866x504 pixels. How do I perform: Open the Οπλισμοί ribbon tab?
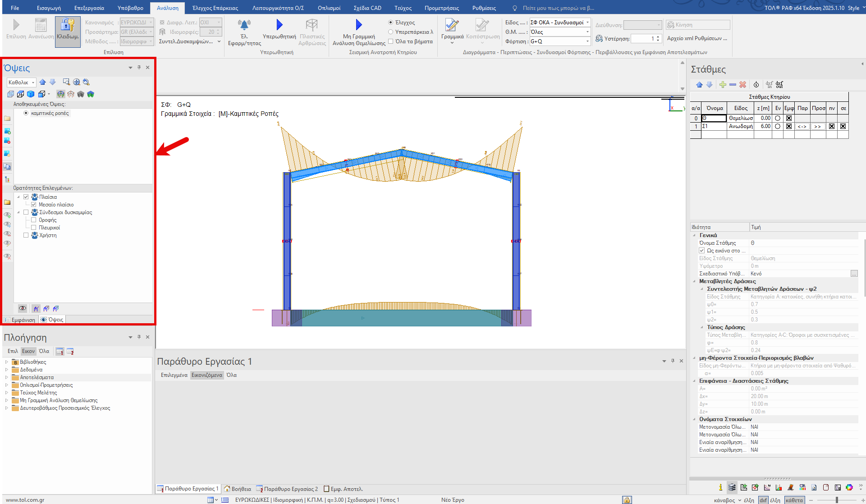329,8
